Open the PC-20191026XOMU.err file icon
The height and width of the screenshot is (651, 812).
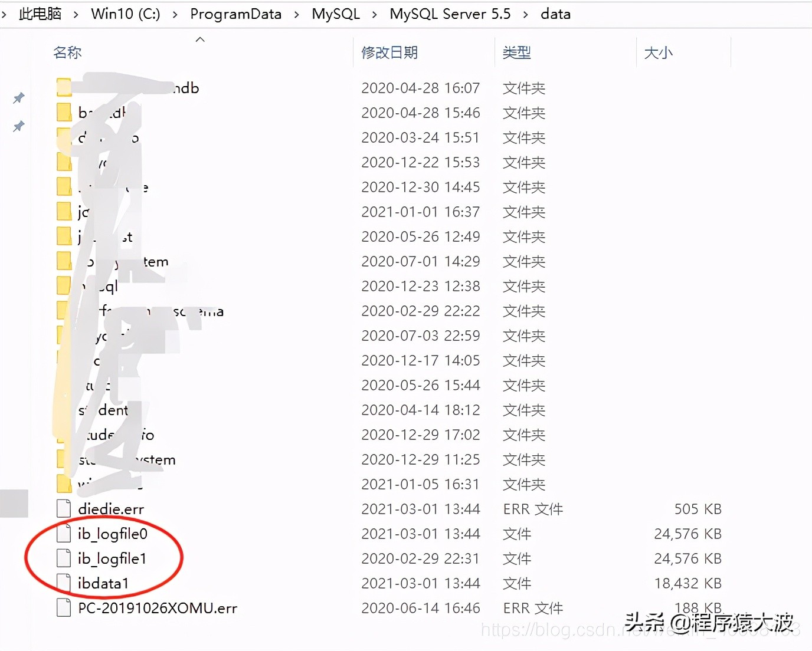[x=63, y=608]
